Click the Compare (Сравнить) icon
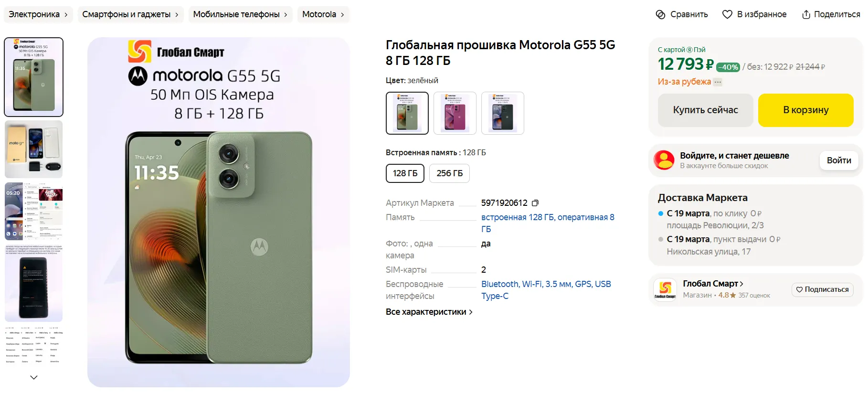 (x=660, y=14)
